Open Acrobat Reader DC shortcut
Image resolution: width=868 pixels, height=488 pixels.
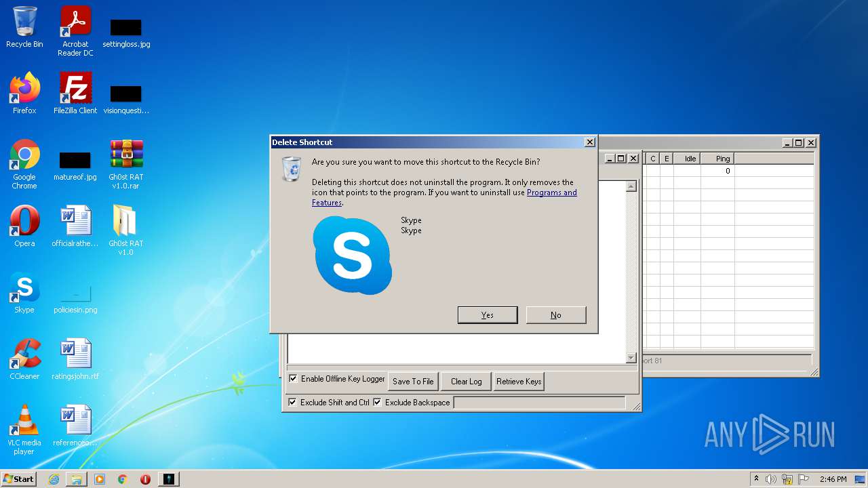[x=75, y=31]
